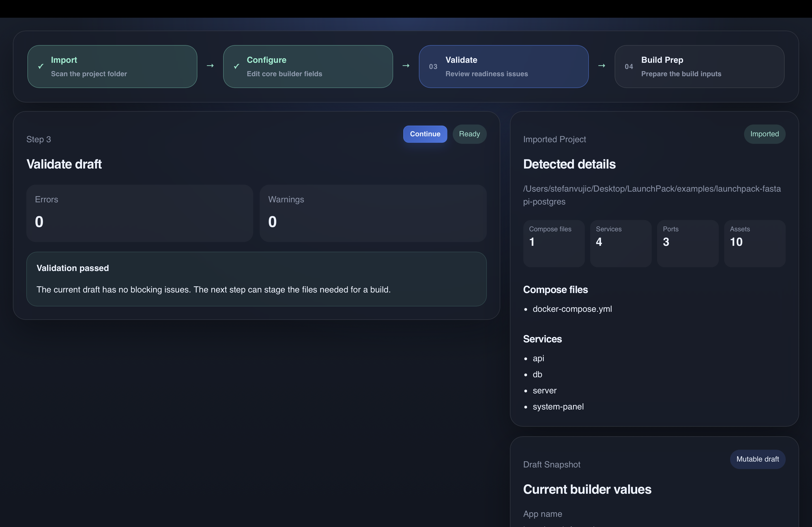The image size is (812, 527).
Task: Click the Draft Snapshot label
Action: 551,465
